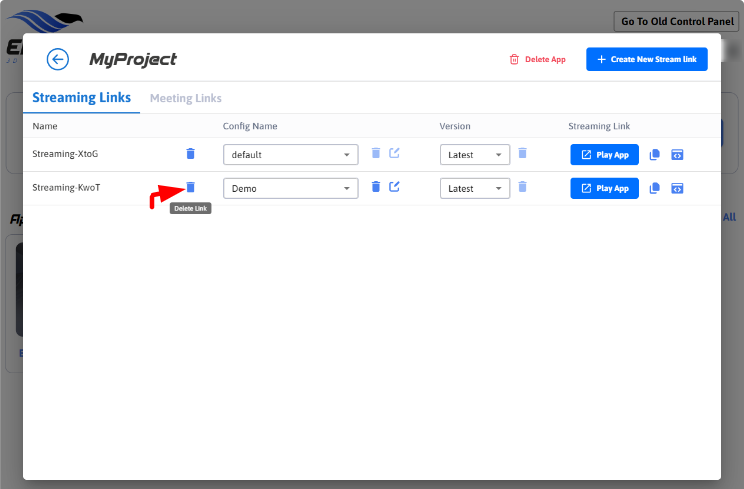The image size is (744, 489).
Task: Delete the Streaming-XtoG link
Action: pyautogui.click(x=191, y=154)
